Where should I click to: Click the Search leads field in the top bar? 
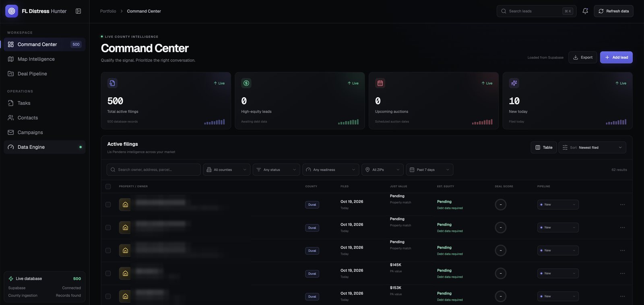[x=537, y=11]
